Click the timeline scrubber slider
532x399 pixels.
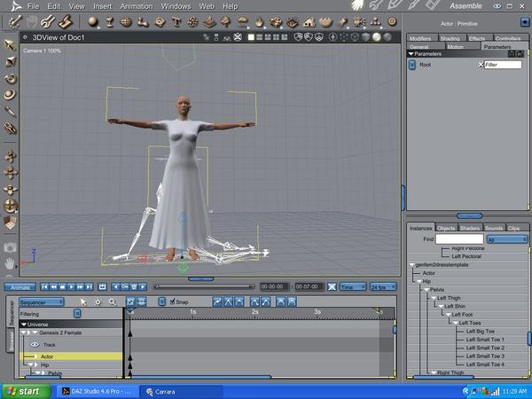point(156,286)
